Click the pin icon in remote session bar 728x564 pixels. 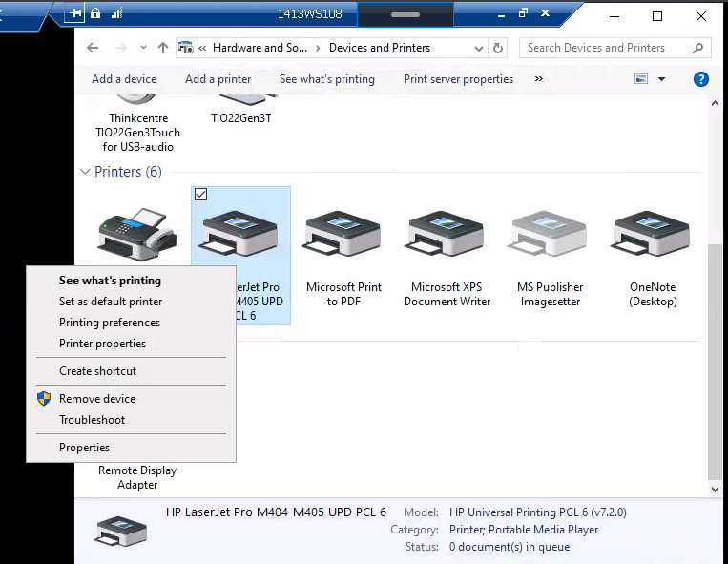76,13
